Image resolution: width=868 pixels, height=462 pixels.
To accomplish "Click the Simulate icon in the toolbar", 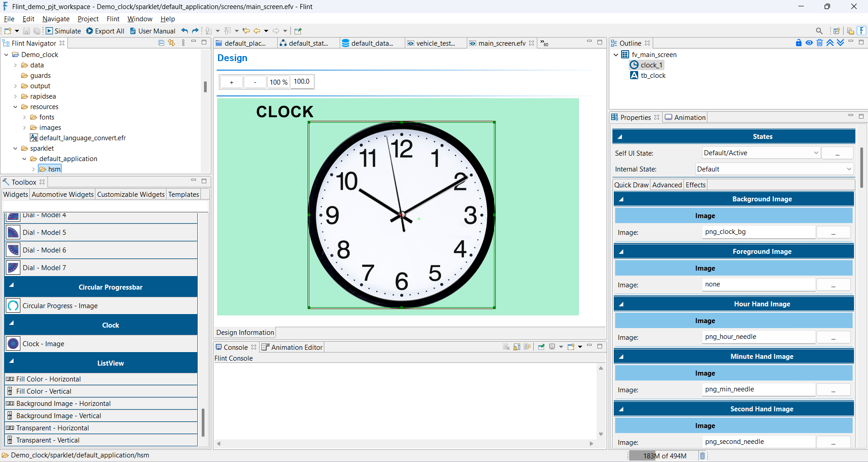I will pos(50,31).
